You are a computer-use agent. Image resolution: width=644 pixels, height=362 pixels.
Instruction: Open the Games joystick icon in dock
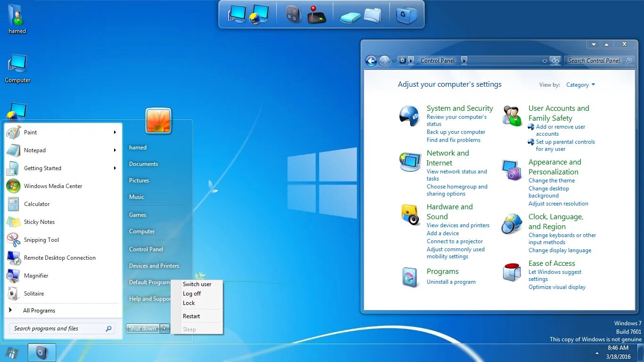tap(316, 14)
